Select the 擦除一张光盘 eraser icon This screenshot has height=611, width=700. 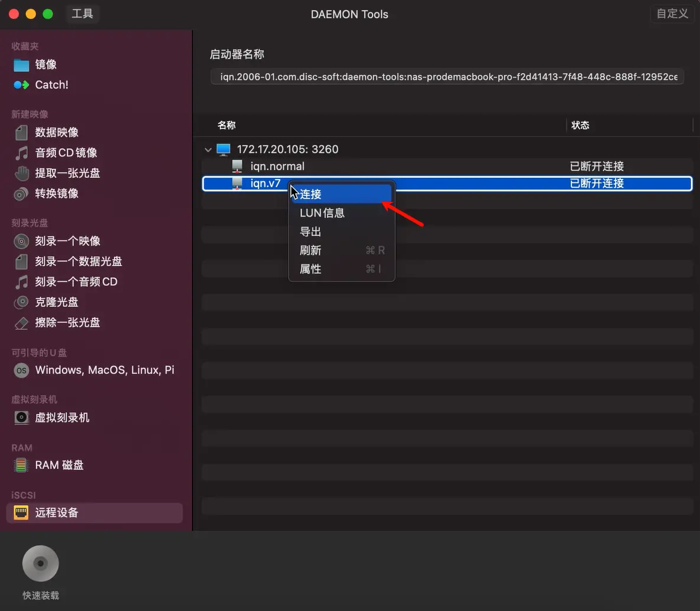pos(21,323)
